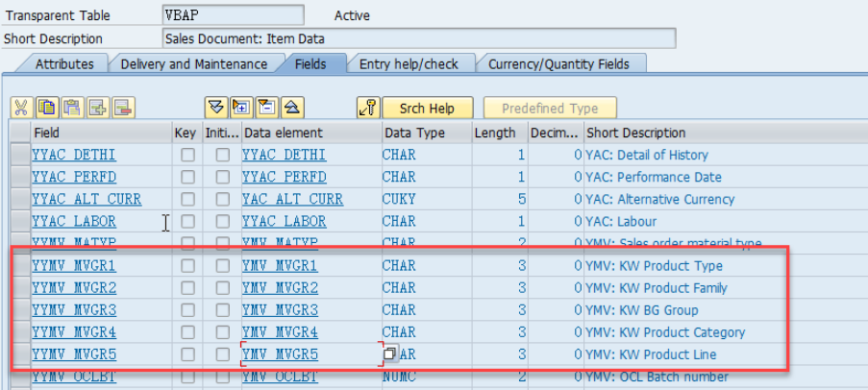Toggle the Key checkbox for YYAC_DETHI
Viewport: 868px width, 390px height.
click(x=187, y=155)
